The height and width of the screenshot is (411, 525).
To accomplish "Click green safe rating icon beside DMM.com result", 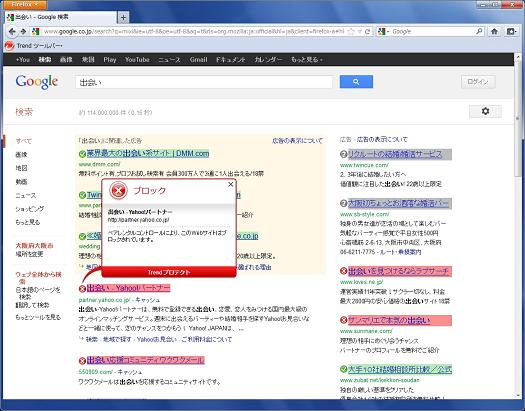I will (x=82, y=154).
